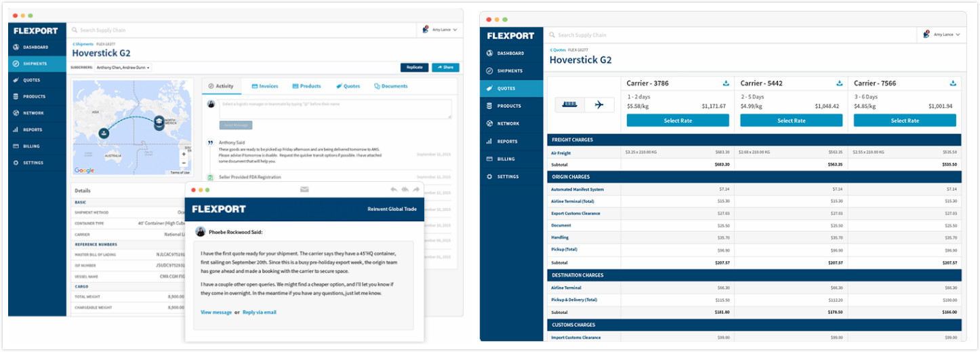Viewport: 980px width, 352px height.
Task: Open Reports in the Quotes window sidebar
Action: 512,141
